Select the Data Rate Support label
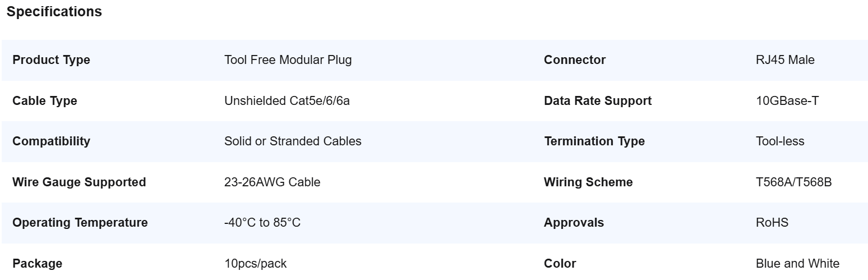The image size is (868, 280). point(598,101)
